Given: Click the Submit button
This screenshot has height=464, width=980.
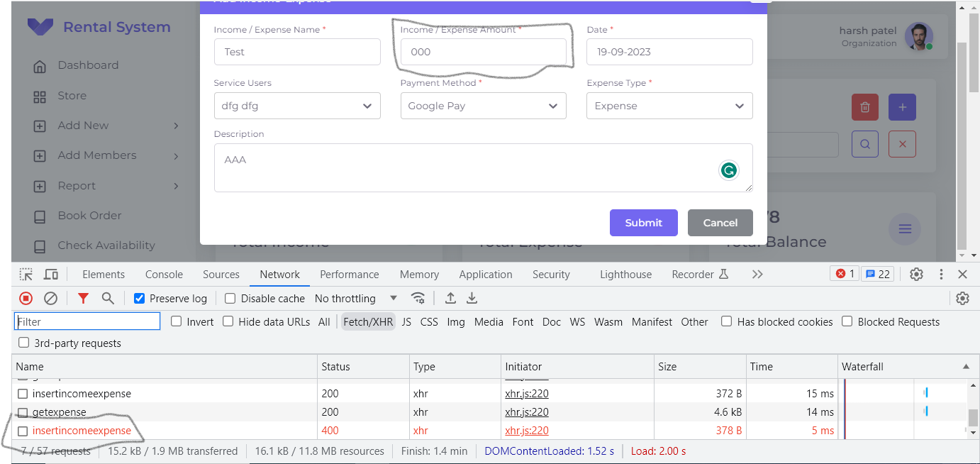Looking at the screenshot, I should [x=643, y=223].
